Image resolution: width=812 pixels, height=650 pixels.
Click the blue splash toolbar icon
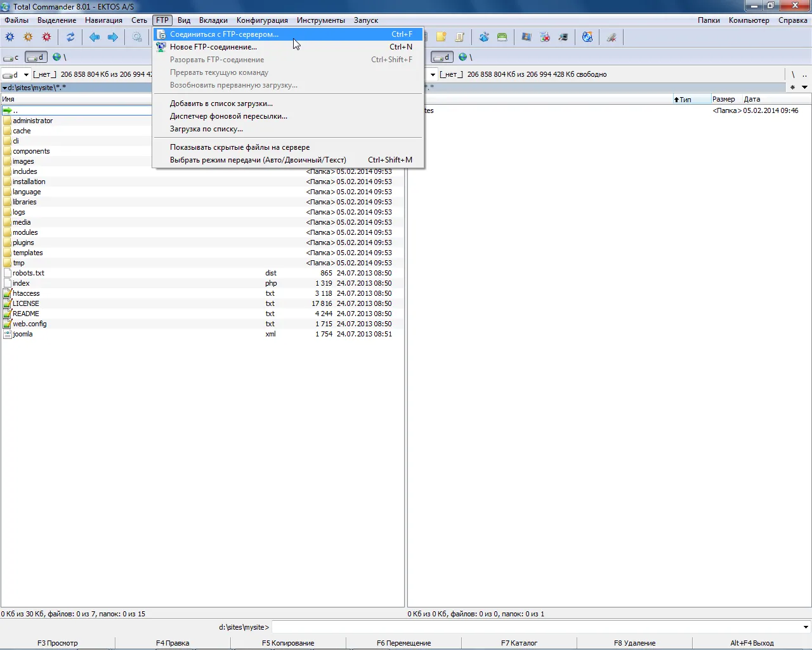(484, 37)
